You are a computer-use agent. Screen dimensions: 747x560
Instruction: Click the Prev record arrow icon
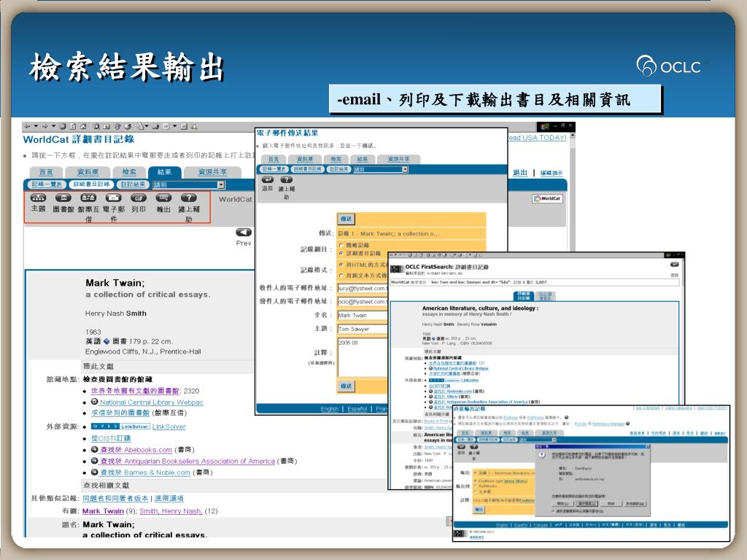click(x=244, y=233)
